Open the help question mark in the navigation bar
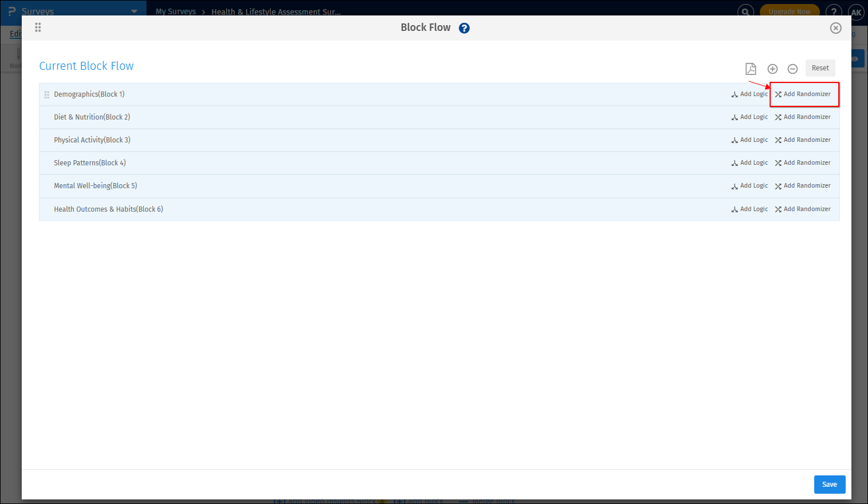Screen dimensions: 868x504 tap(834, 11)
